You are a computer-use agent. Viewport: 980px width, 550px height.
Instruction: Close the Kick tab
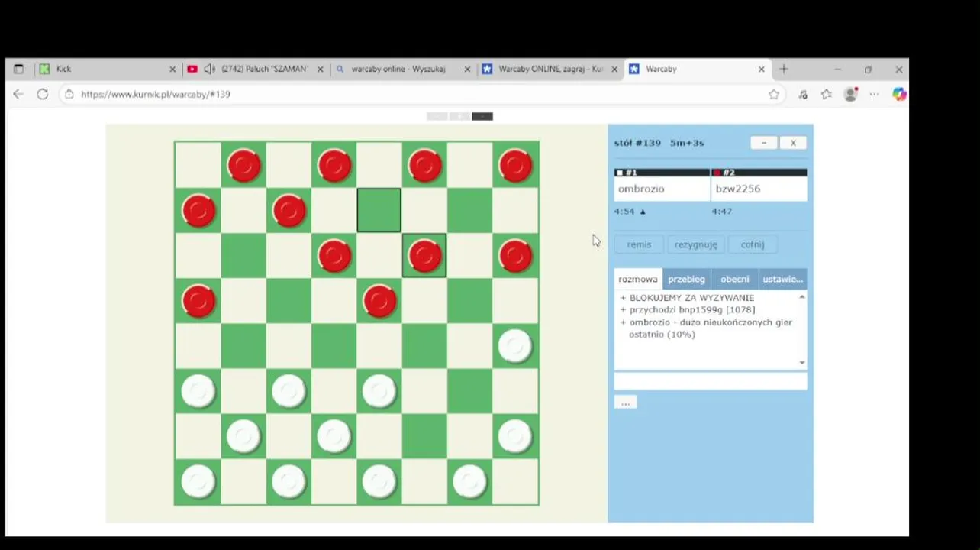172,69
